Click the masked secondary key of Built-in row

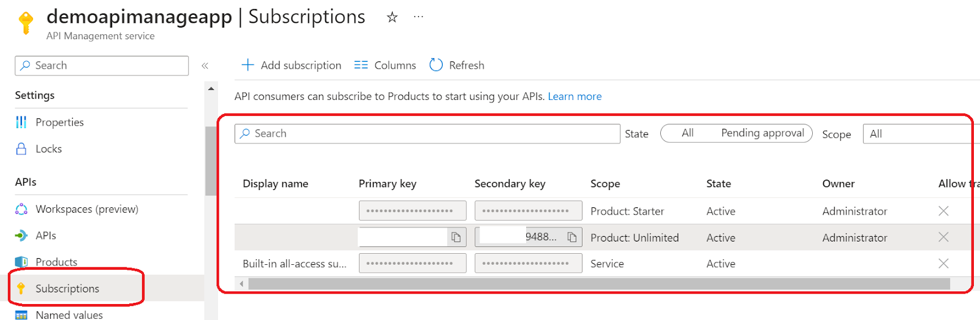[528, 264]
